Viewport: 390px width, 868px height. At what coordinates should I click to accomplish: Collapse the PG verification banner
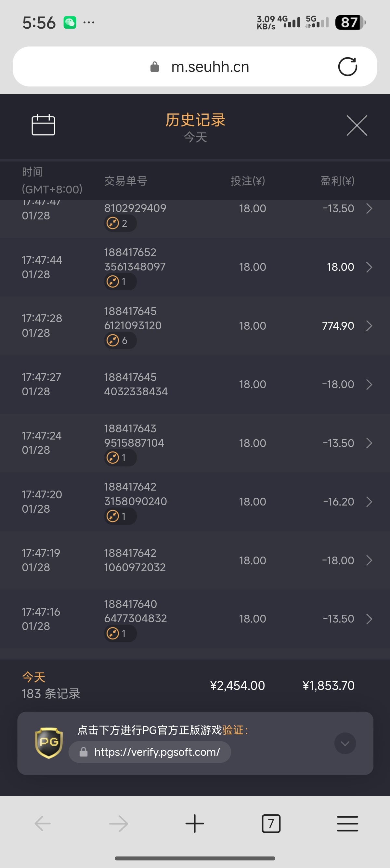(345, 743)
